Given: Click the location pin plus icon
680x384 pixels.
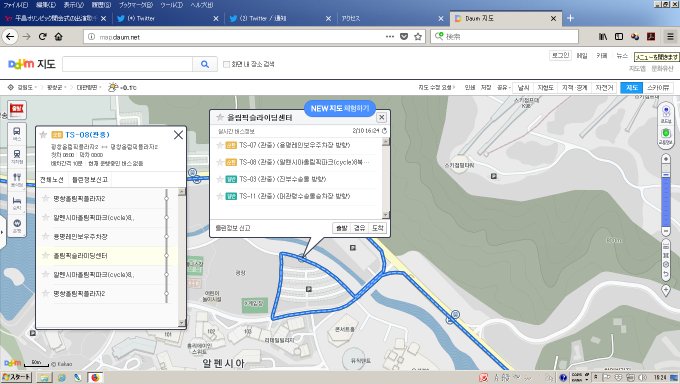Looking at the screenshot, I should pyautogui.click(x=666, y=290).
